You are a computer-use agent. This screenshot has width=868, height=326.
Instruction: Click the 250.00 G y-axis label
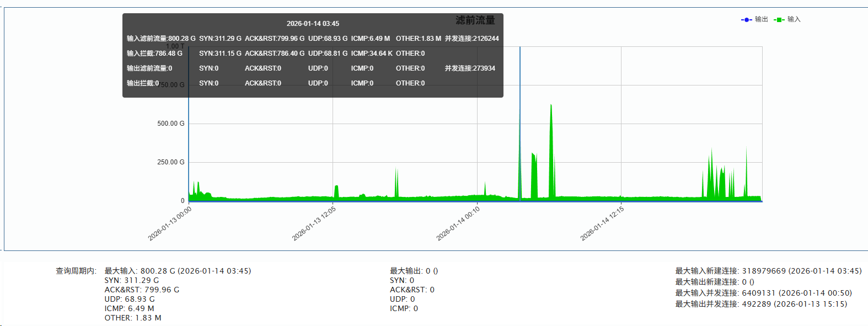[x=170, y=162]
